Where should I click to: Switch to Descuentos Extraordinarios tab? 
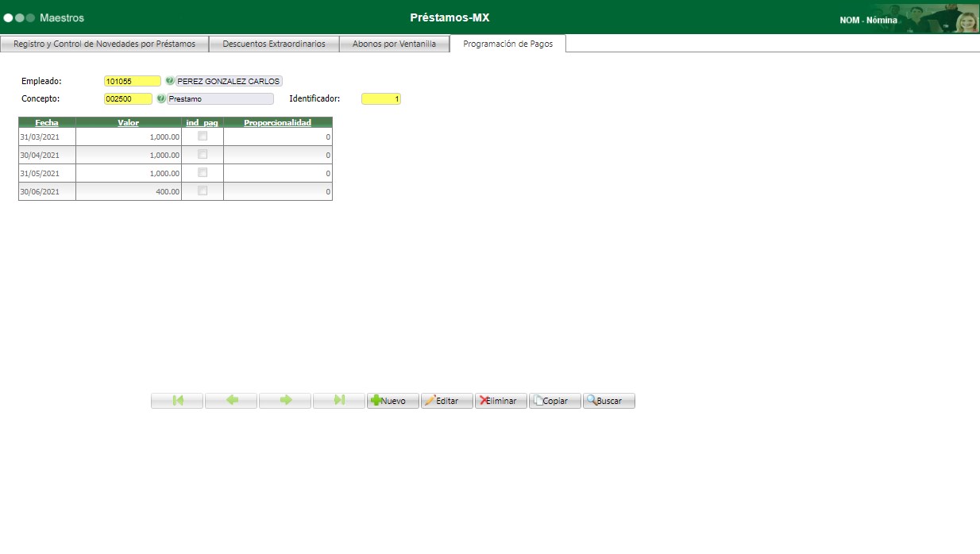tap(274, 44)
